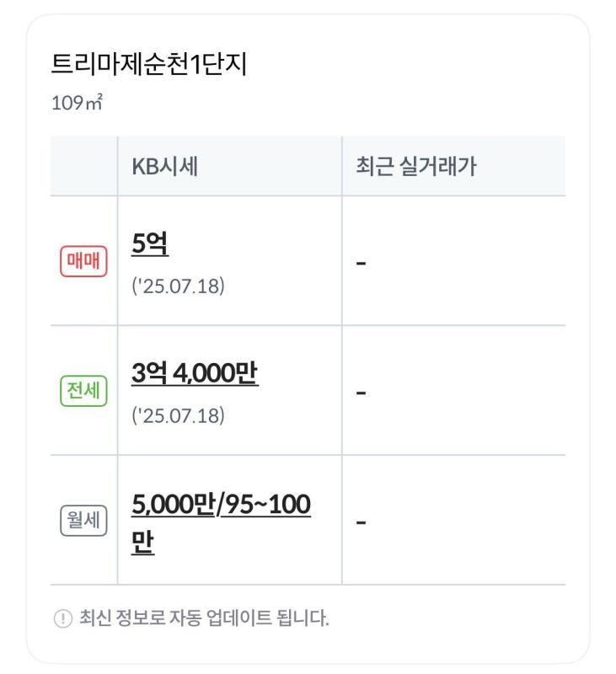616x674 pixels.
Task: Click the wrapped 만 below the monthly rent
Action: pos(142,543)
